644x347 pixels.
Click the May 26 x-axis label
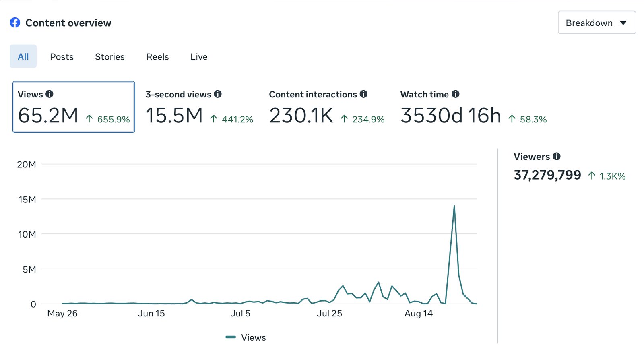[62, 314]
